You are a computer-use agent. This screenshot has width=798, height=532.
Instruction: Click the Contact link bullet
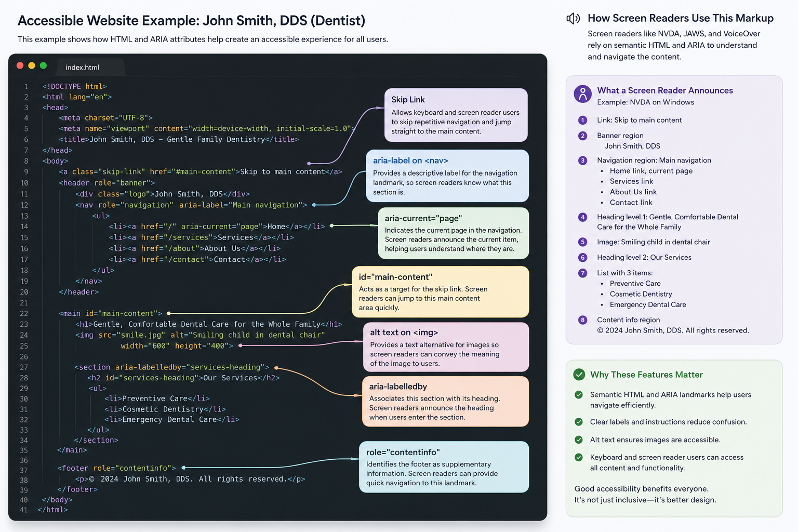631,203
